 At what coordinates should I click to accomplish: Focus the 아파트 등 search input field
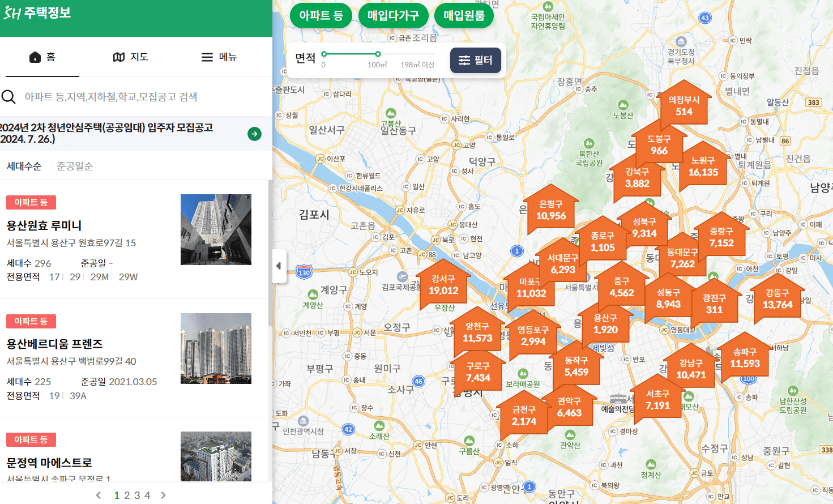point(136,97)
